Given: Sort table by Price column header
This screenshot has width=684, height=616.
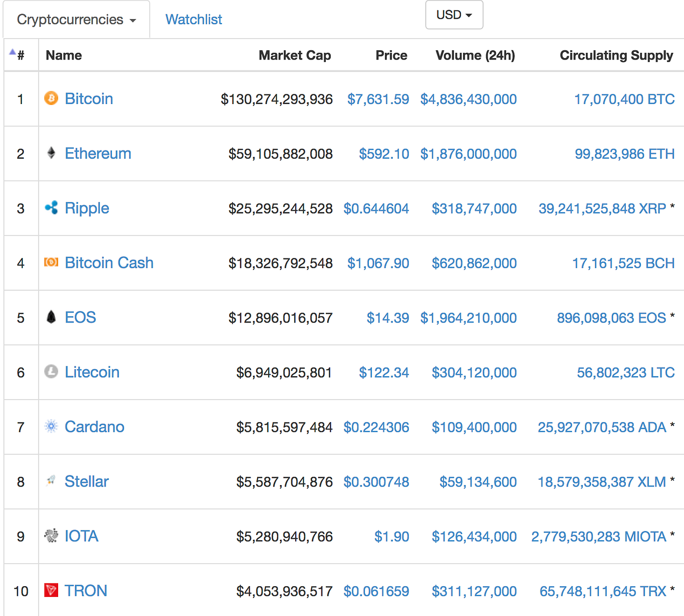Looking at the screenshot, I should [391, 55].
